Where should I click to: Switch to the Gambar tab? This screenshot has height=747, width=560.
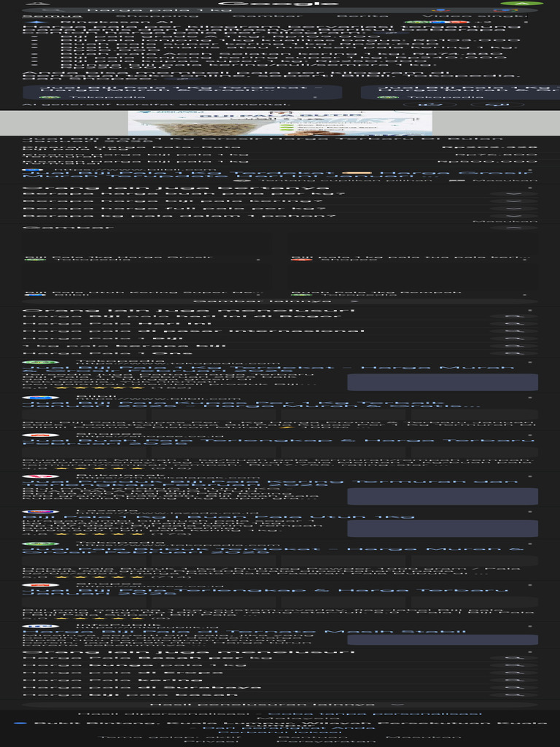(x=267, y=16)
